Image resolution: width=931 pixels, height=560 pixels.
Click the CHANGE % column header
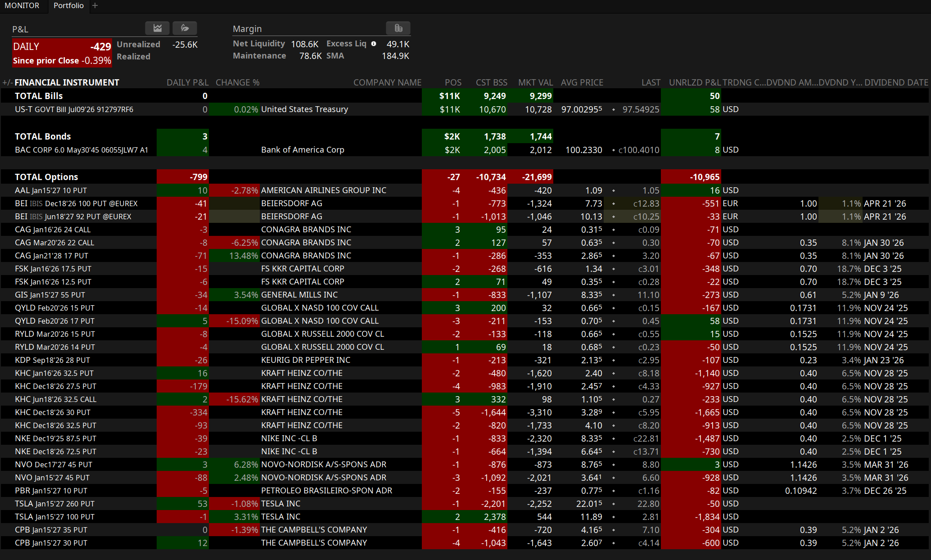(237, 82)
